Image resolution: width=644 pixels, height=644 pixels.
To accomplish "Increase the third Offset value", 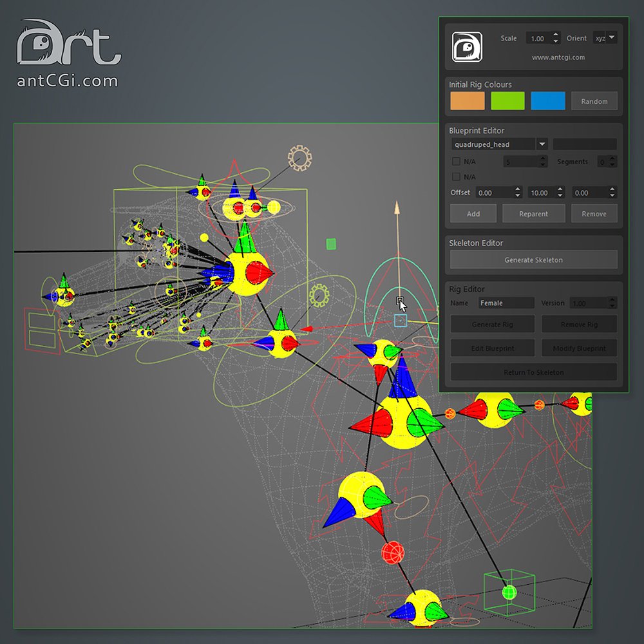I will (x=612, y=189).
